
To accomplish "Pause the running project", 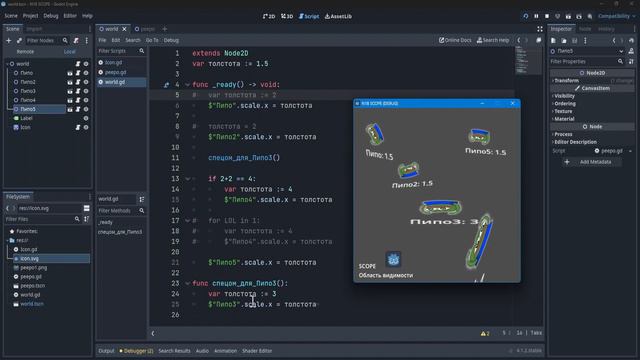I will 536,16.
